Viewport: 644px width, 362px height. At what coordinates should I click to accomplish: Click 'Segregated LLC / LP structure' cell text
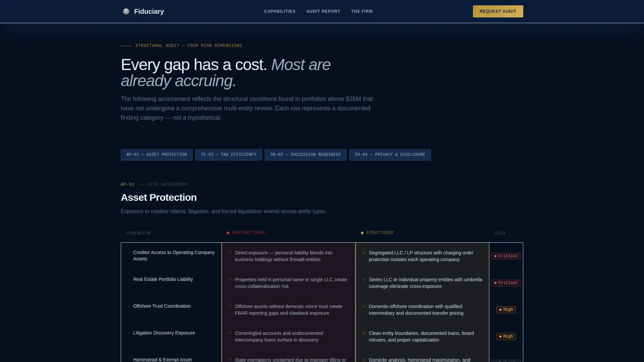pyautogui.click(x=421, y=256)
